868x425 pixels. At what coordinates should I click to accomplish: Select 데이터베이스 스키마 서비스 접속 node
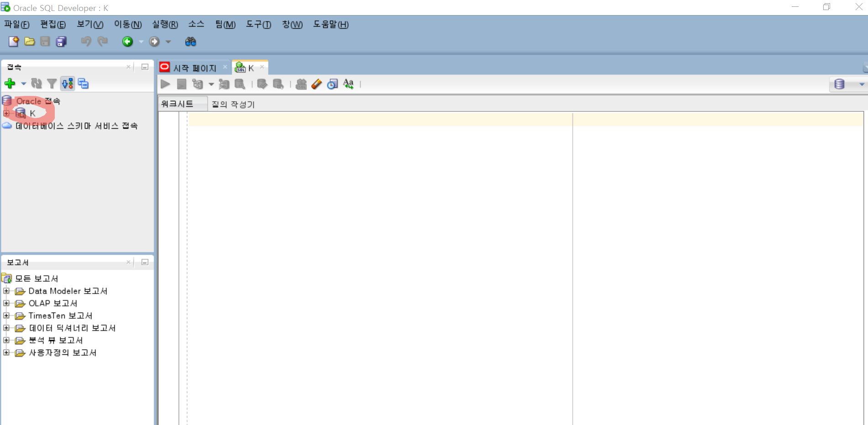pos(76,126)
